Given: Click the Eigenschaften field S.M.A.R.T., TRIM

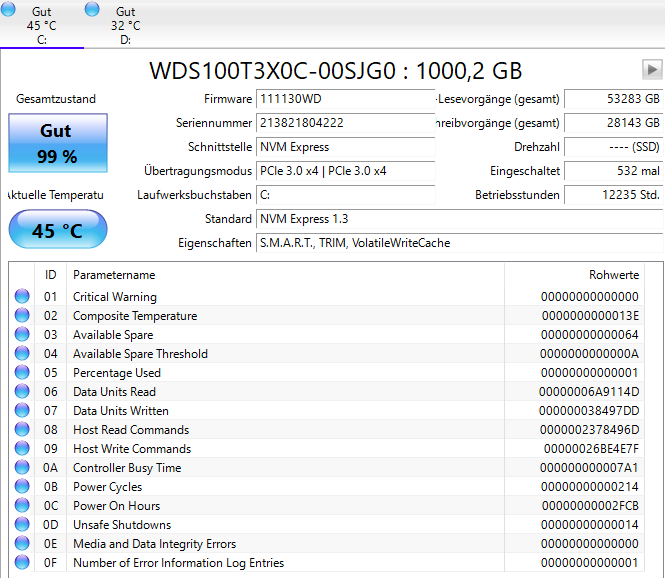Looking at the screenshot, I should pos(460,243).
